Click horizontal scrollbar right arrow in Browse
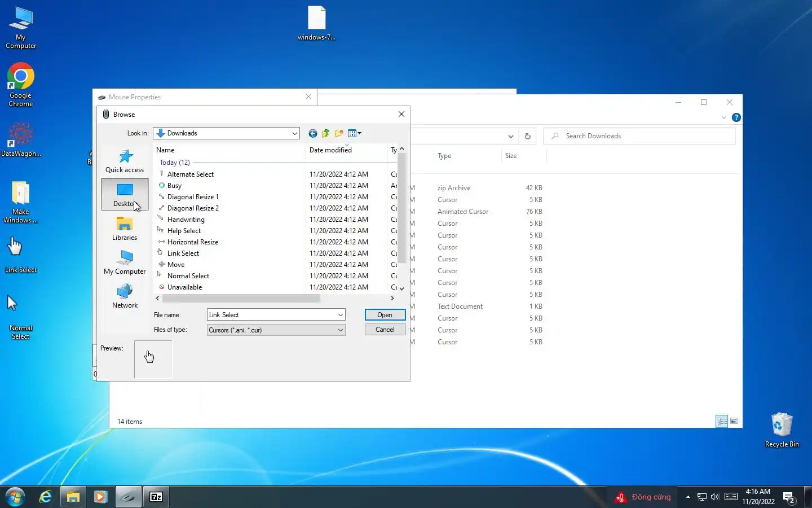 click(x=392, y=298)
